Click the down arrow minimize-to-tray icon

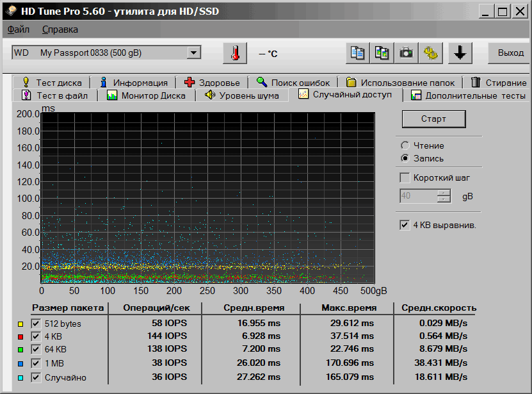[x=459, y=53]
